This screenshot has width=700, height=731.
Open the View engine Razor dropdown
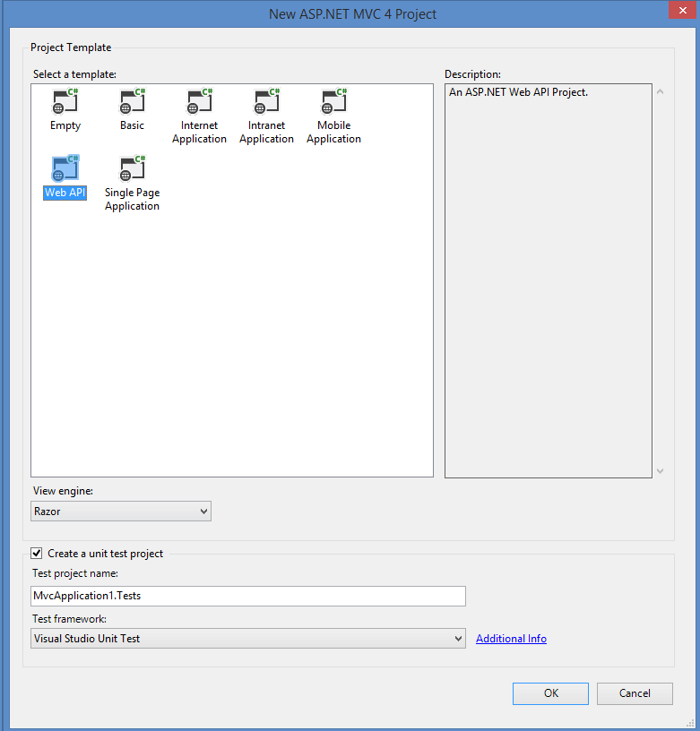(x=121, y=512)
